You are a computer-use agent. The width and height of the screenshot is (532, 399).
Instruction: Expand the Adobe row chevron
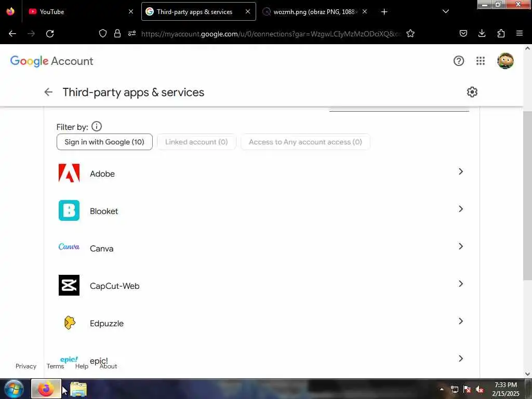point(460,171)
